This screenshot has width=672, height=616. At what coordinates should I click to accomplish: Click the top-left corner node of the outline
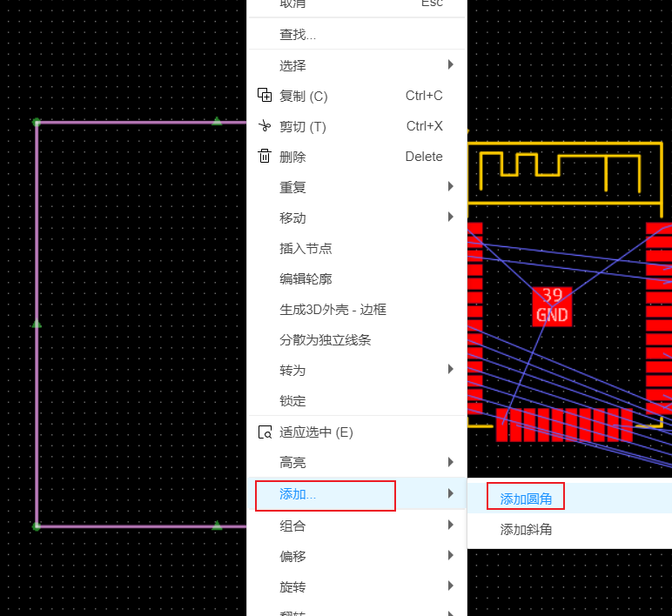click(x=37, y=123)
